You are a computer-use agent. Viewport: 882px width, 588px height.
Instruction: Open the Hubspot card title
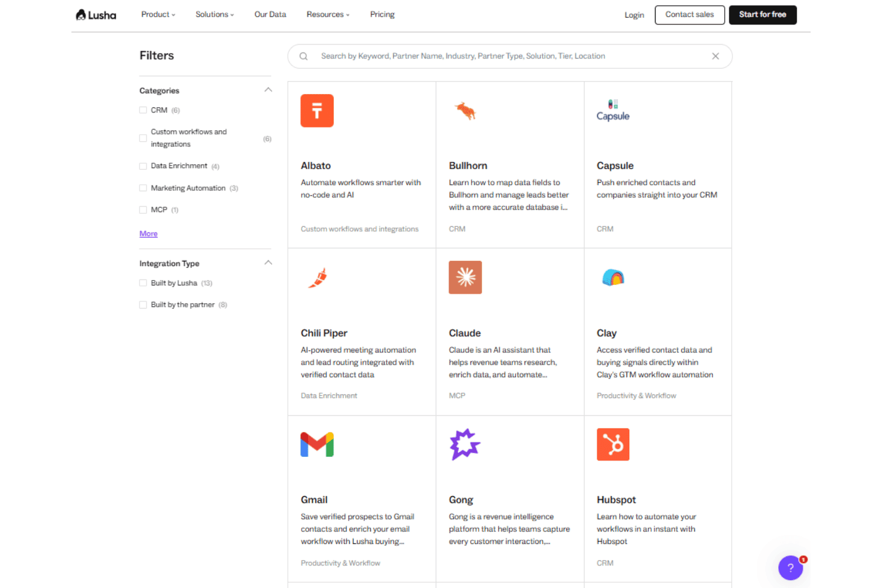point(616,500)
